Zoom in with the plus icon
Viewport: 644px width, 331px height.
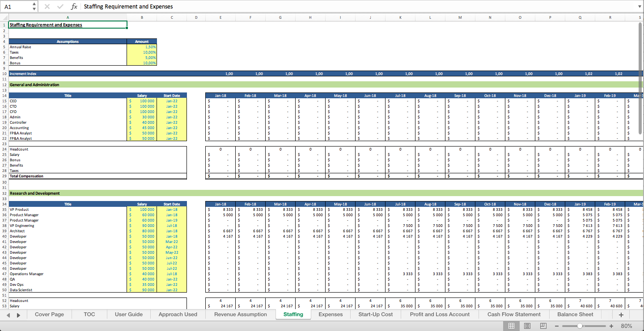tap(611, 326)
